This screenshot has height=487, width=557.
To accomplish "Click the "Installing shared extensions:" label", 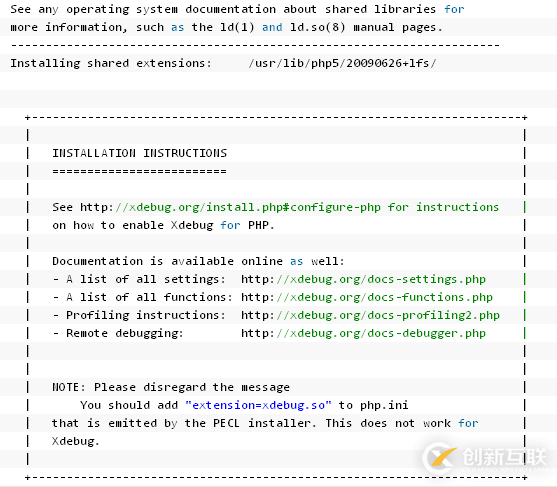I will 111,63.
